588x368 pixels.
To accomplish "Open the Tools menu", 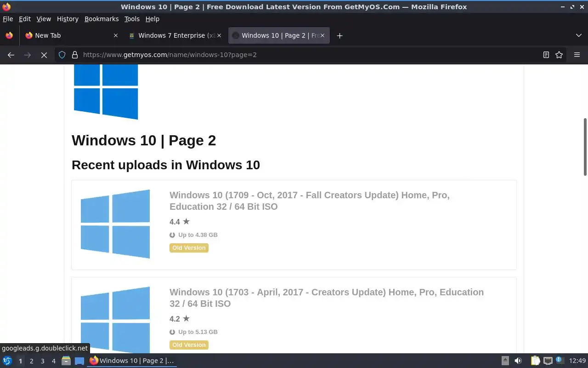I will coord(132,19).
